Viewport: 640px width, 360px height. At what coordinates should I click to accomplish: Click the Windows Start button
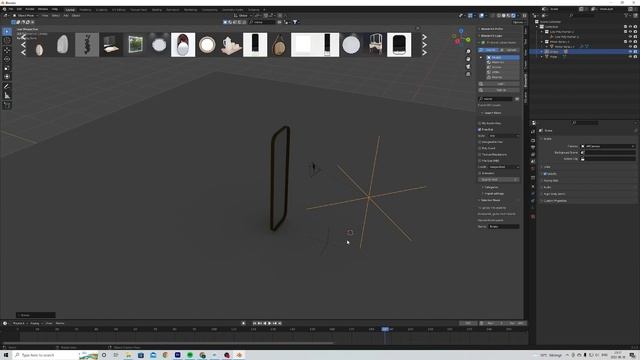pyautogui.click(x=6, y=355)
